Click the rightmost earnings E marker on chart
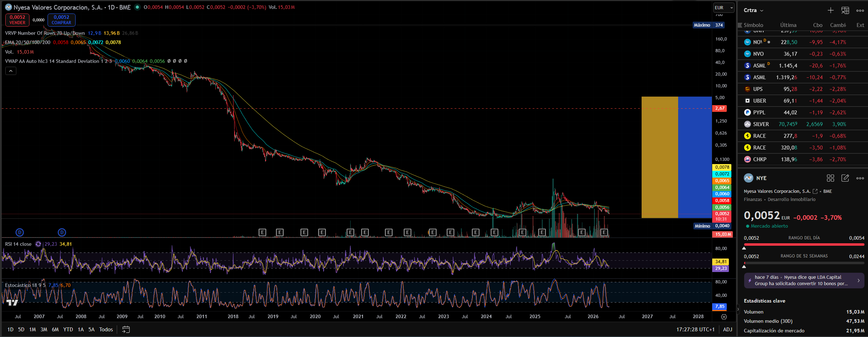This screenshot has width=868, height=337. 604,232
